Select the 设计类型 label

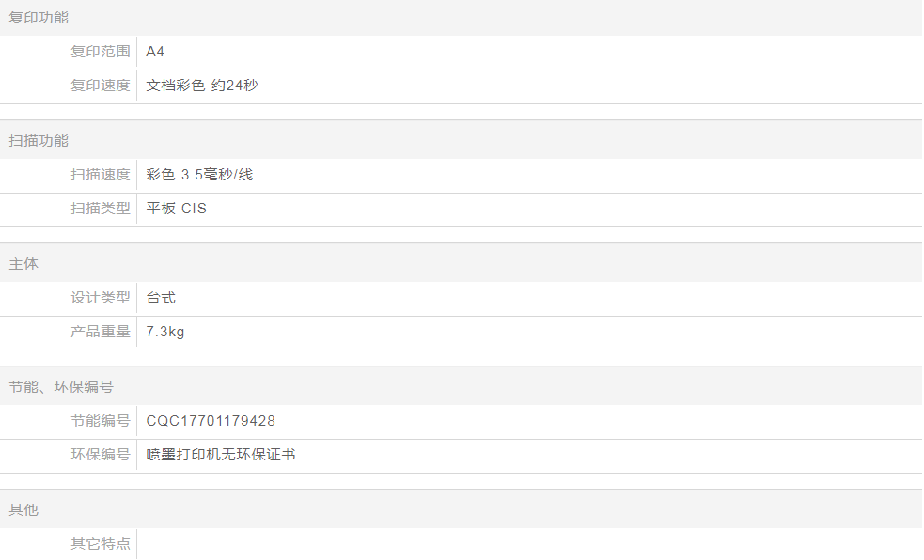(101, 298)
